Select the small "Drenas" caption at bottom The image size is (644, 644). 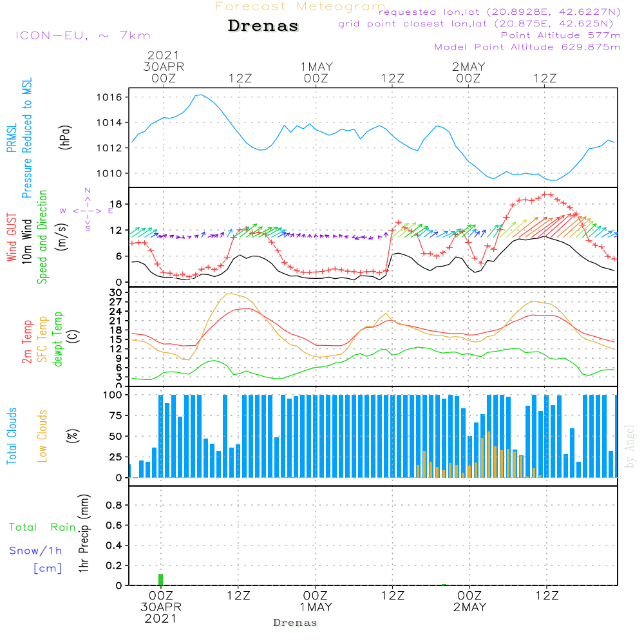(295, 623)
